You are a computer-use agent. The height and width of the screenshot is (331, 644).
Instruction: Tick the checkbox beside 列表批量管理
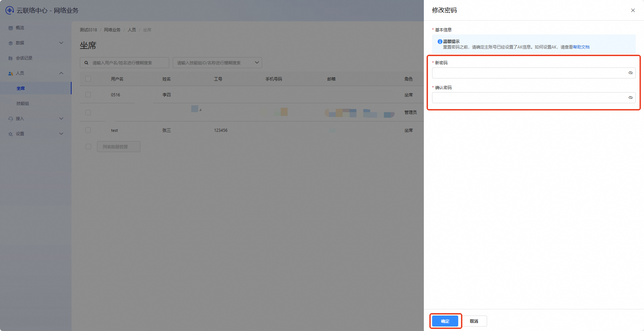(88, 147)
